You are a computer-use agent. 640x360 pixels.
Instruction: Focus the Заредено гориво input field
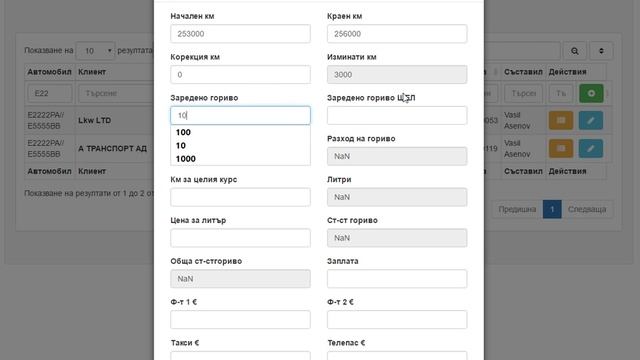240,116
